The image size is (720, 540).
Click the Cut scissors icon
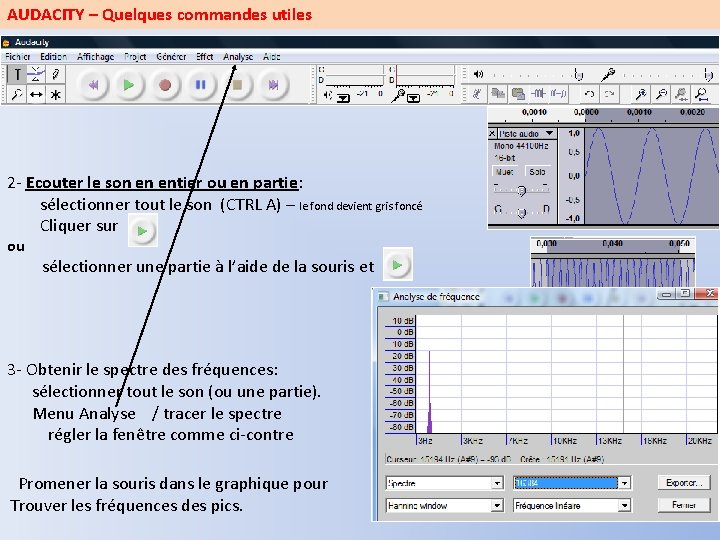(478, 94)
